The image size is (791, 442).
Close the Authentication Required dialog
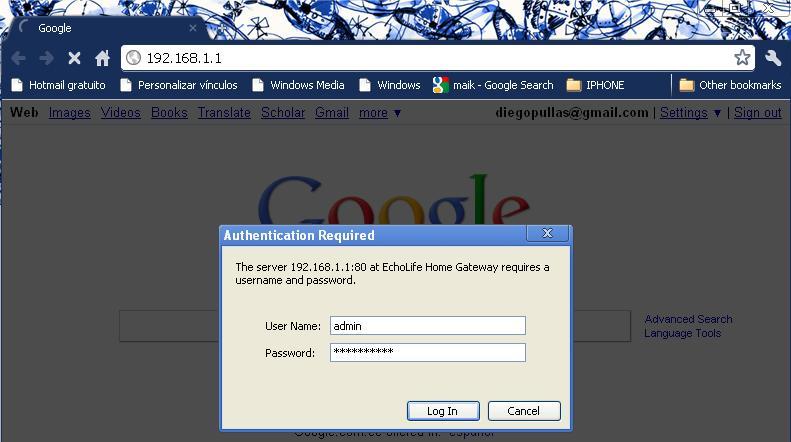[x=547, y=233]
